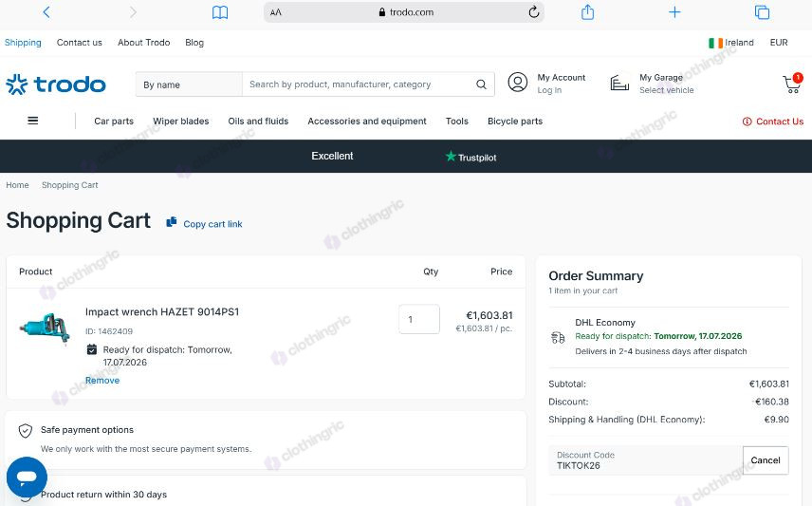Open About Trodo page
The width and height of the screenshot is (812, 506).
pyautogui.click(x=143, y=43)
